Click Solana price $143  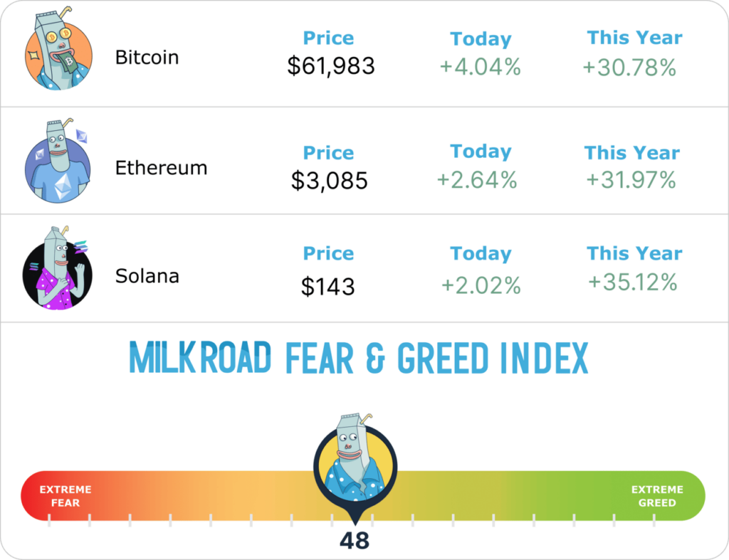tap(327, 287)
